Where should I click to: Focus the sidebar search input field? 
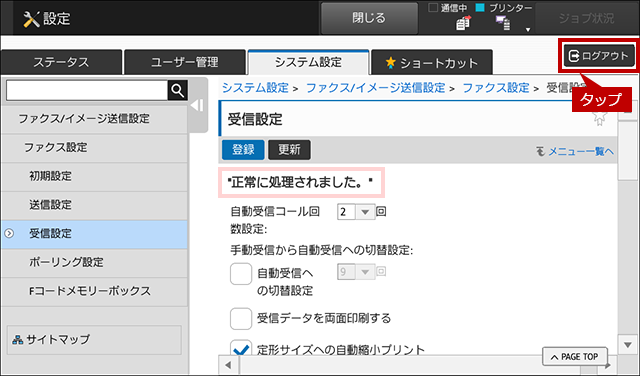point(87,90)
